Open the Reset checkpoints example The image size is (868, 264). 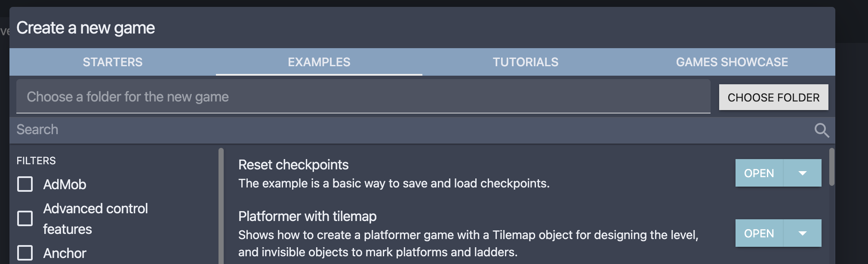click(759, 173)
